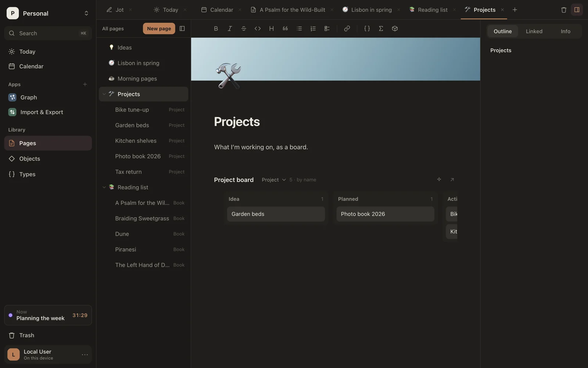Open the Info tab in the right panel
This screenshot has width=588, height=368.
(566, 31)
